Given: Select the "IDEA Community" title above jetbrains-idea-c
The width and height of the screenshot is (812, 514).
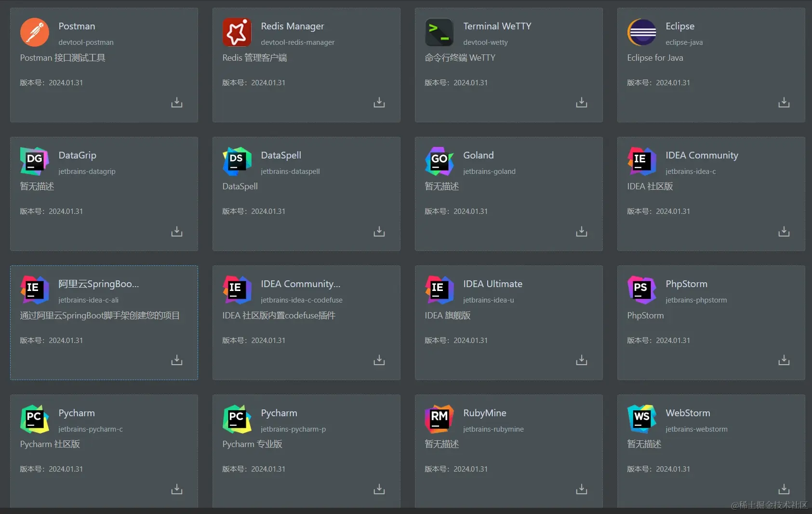Looking at the screenshot, I should 702,155.
